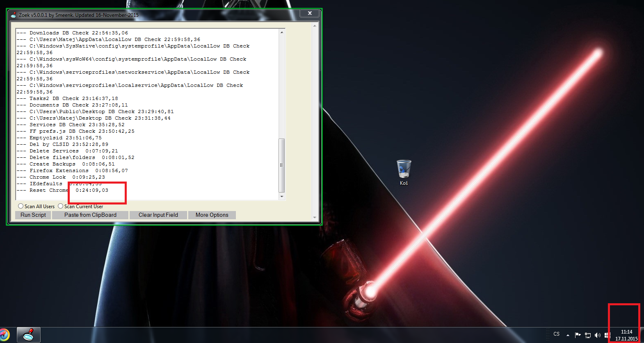Click the 'Create Backups' log line
Screen dimensions: 644x343
[x=66, y=164]
